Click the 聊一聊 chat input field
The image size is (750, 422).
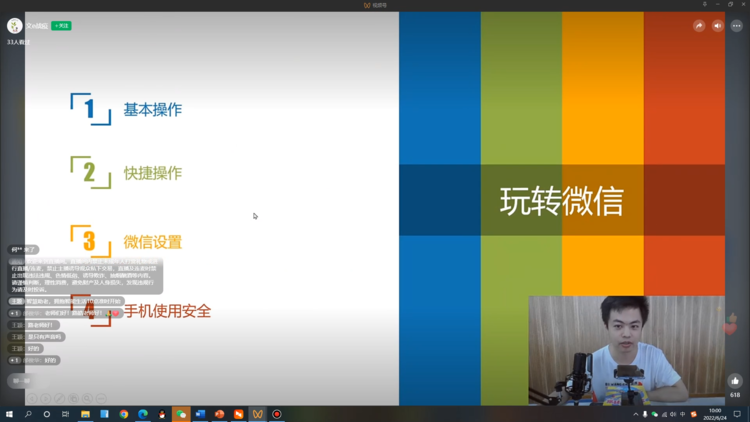tap(27, 381)
